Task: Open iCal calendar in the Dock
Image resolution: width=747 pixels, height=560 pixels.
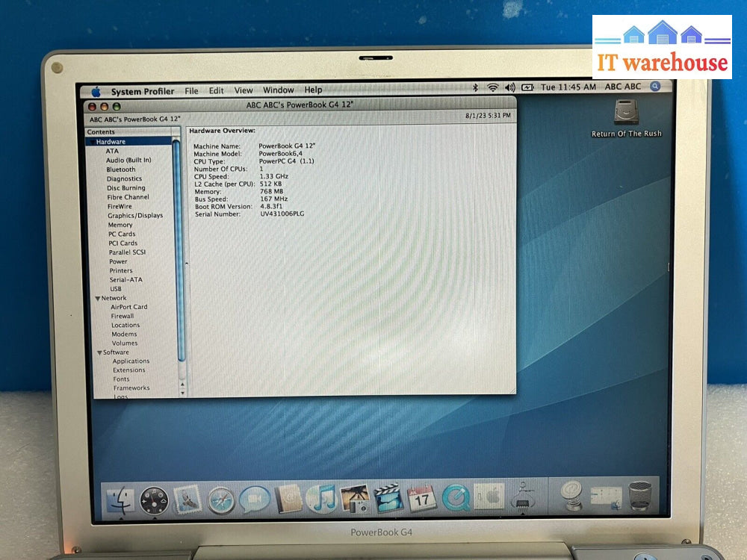Action: pos(421,498)
